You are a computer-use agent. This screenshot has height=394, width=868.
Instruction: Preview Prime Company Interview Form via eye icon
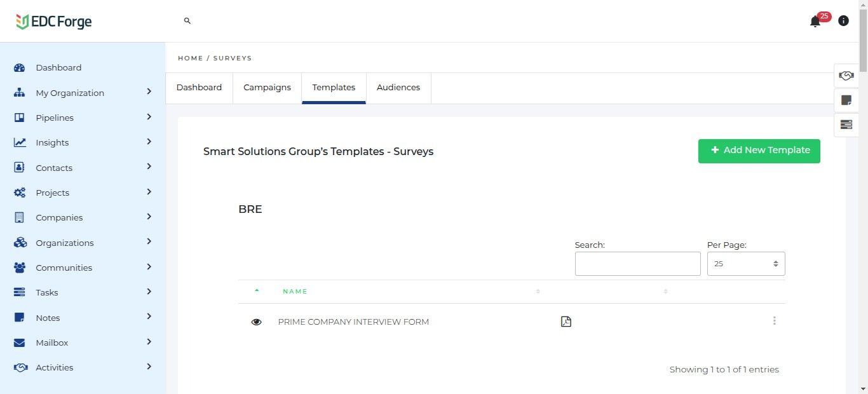[257, 322]
